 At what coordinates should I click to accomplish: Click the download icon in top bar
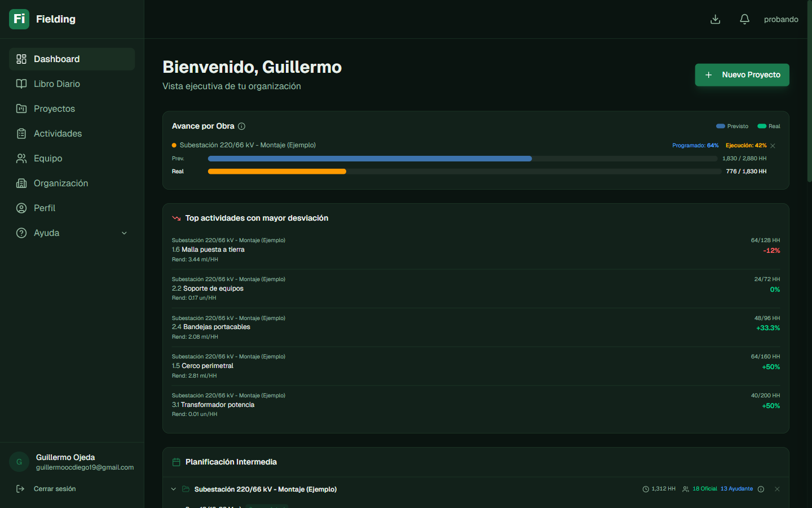click(715, 19)
